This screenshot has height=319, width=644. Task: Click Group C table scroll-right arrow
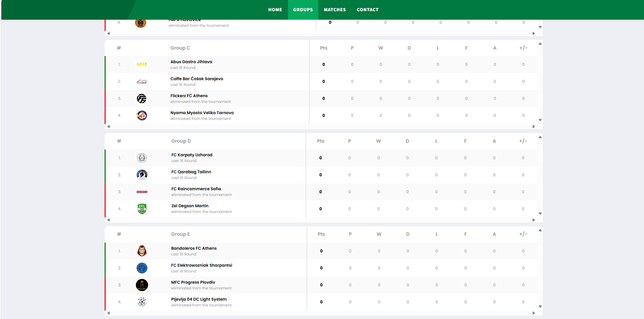tap(534, 126)
